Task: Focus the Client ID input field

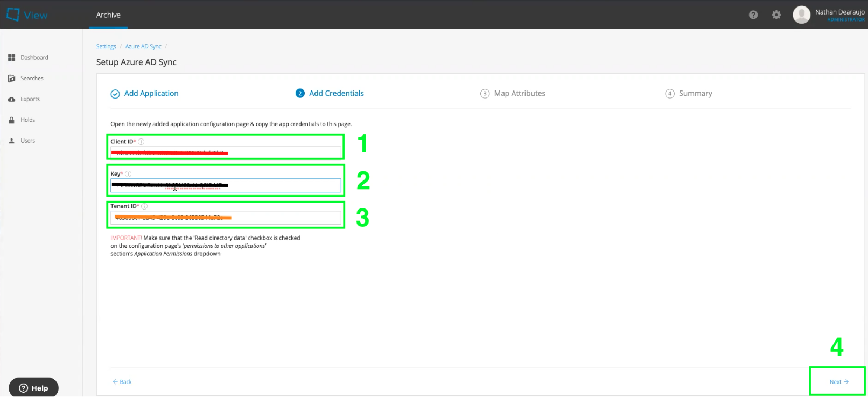Action: coord(226,152)
